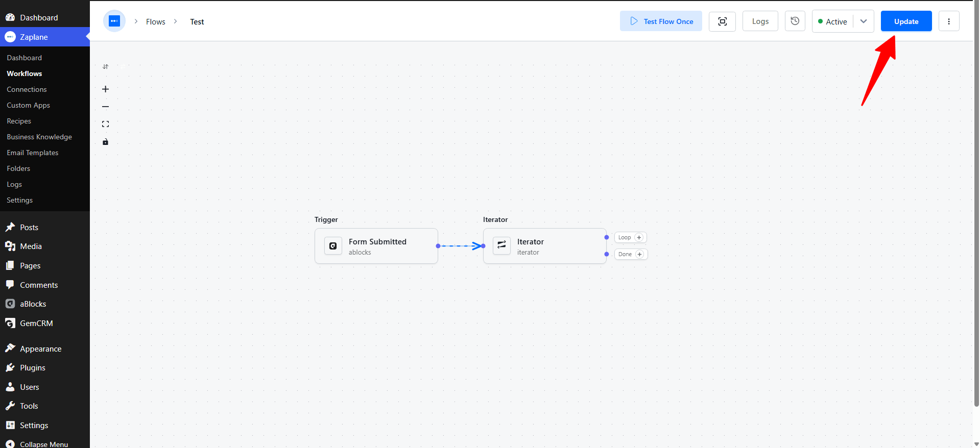The width and height of the screenshot is (980, 448).
Task: Collapse the WordPress admin menu
Action: tap(45, 444)
